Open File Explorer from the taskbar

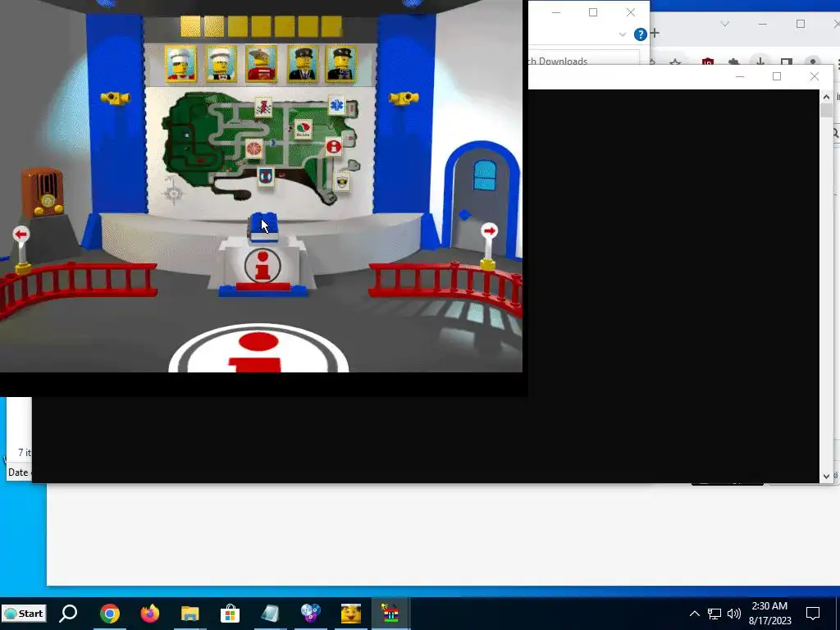[190, 614]
